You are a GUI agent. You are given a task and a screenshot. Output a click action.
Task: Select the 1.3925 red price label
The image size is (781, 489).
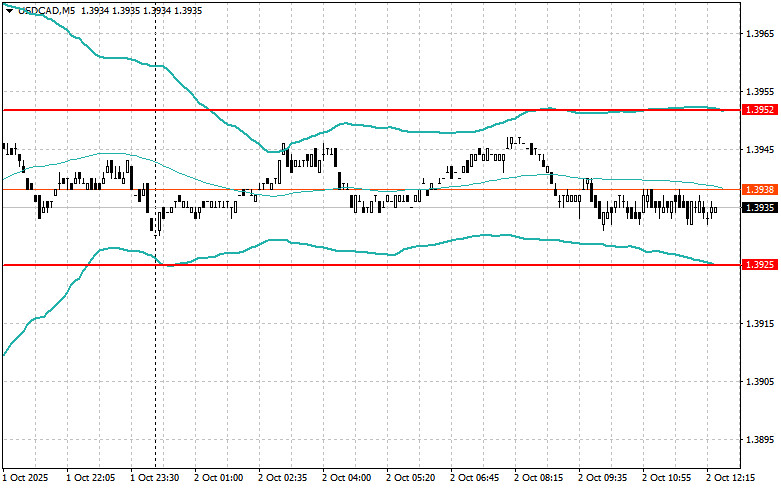coord(760,265)
